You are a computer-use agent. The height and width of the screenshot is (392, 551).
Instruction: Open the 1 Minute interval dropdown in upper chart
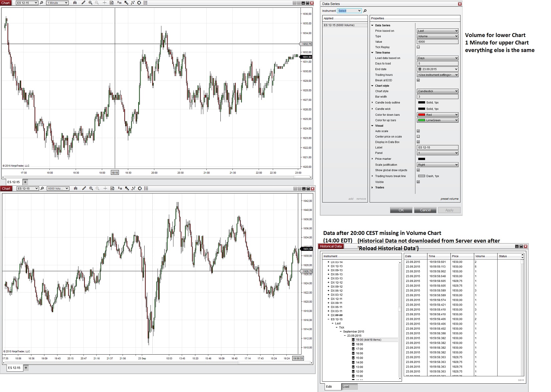[57, 3]
